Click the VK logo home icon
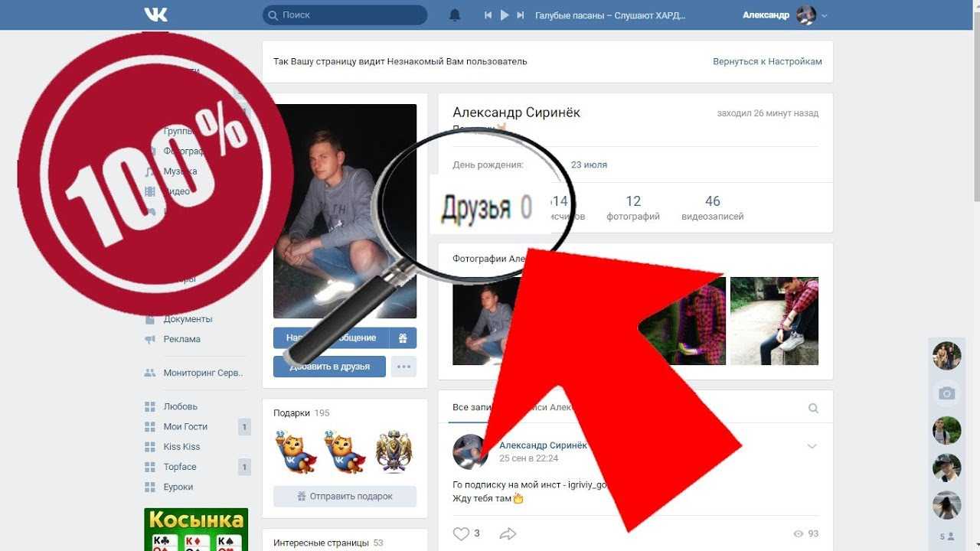980x551 pixels. pos(155,15)
